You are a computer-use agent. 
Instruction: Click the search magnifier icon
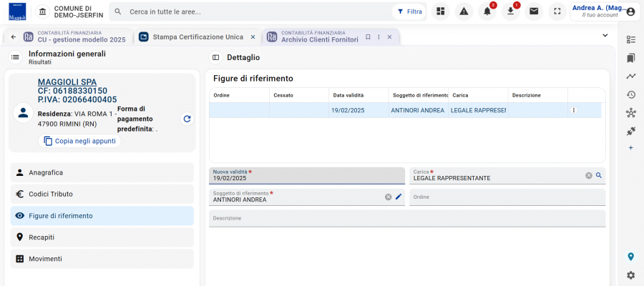[x=118, y=11]
